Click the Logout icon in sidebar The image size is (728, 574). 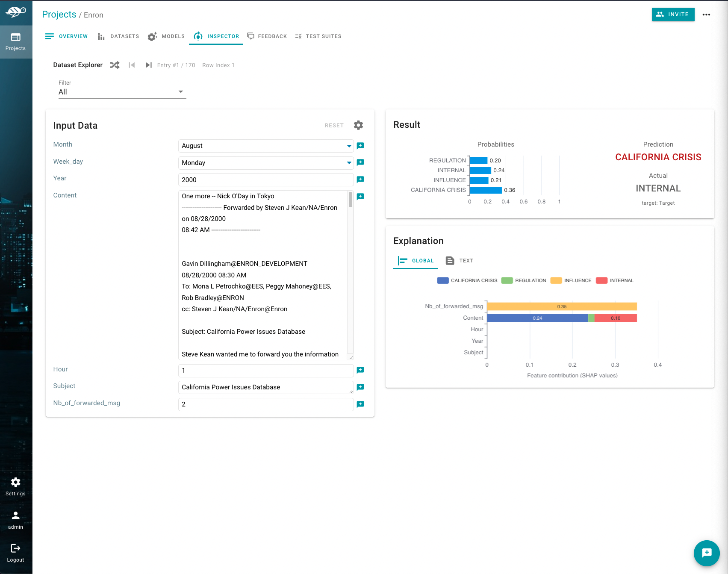coord(15,548)
